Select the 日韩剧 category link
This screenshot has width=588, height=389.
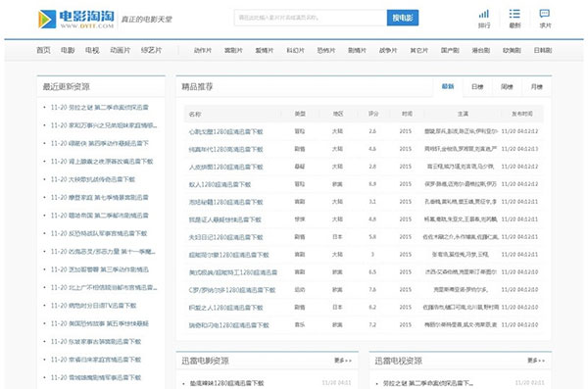pyautogui.click(x=543, y=50)
